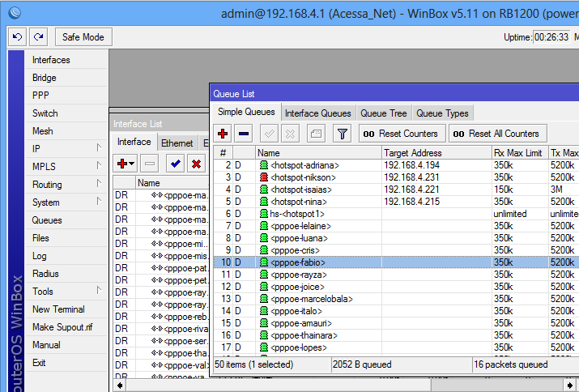579x392 pixels.
Task: Click the Disable cross in Queue List
Action: (290, 134)
